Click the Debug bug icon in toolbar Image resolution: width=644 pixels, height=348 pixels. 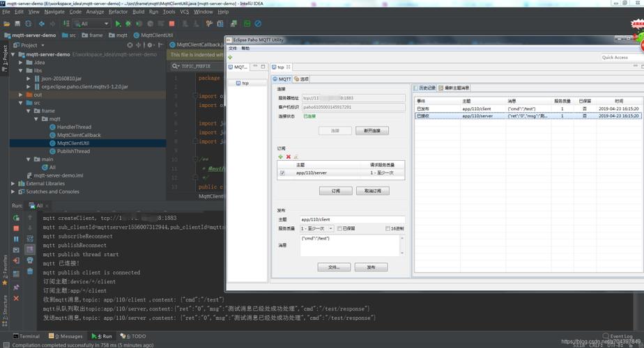(x=128, y=24)
